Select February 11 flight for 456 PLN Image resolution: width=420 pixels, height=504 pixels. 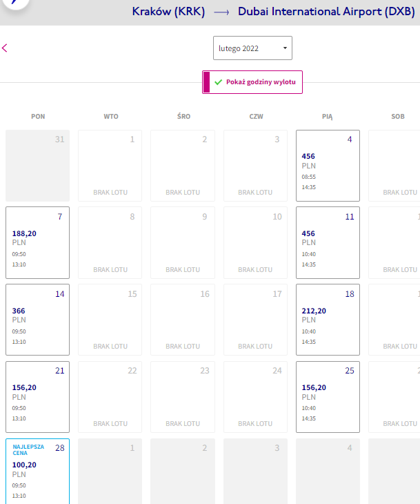coord(328,242)
